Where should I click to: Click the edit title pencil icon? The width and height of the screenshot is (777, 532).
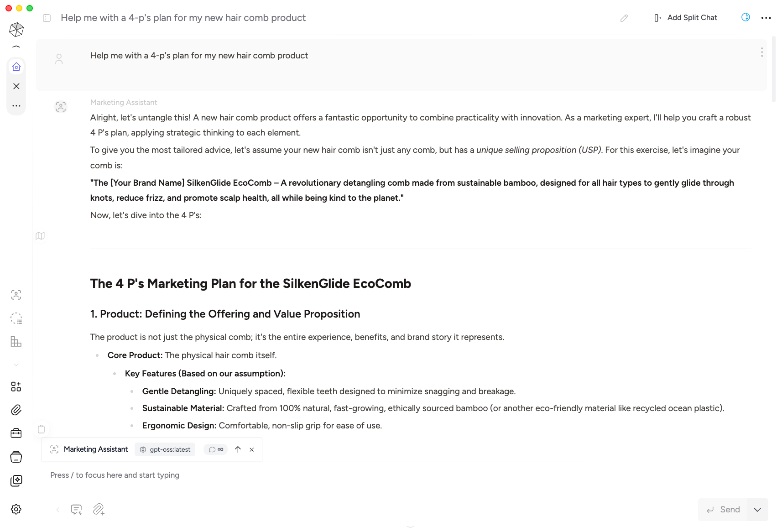point(624,18)
